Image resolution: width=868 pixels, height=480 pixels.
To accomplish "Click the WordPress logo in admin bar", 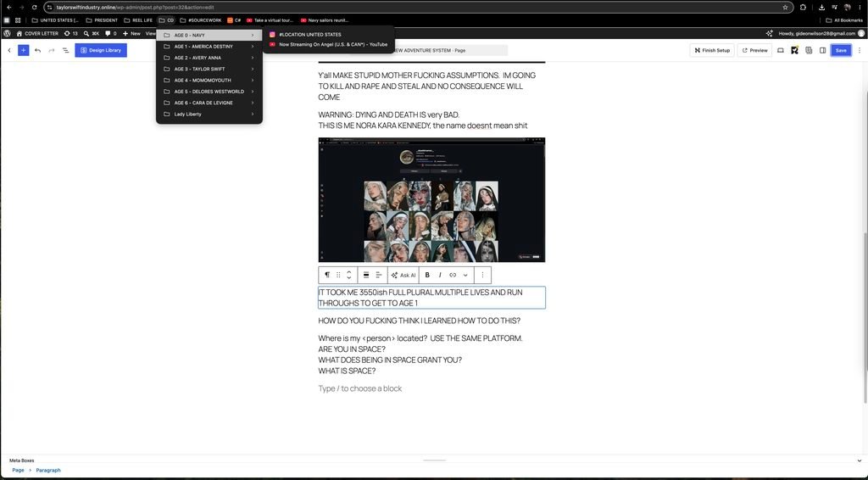I will (x=7, y=33).
